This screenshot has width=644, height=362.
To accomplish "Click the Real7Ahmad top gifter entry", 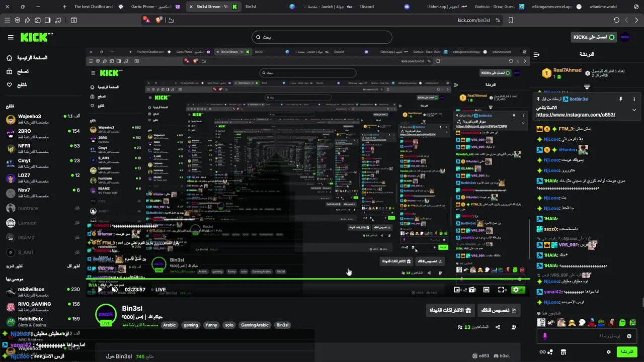I will click(562, 73).
